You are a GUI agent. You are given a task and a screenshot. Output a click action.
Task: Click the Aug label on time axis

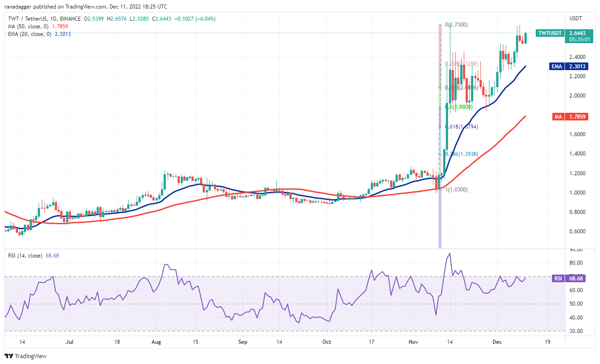point(156,342)
